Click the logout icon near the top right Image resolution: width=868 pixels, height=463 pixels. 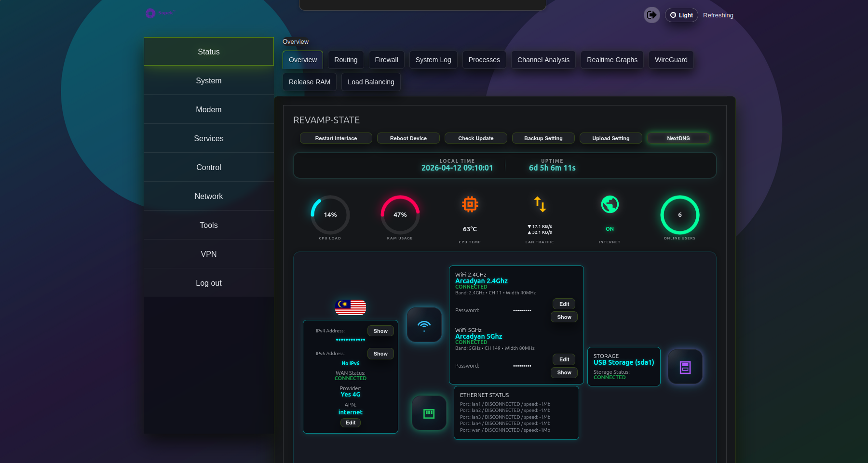click(x=652, y=15)
